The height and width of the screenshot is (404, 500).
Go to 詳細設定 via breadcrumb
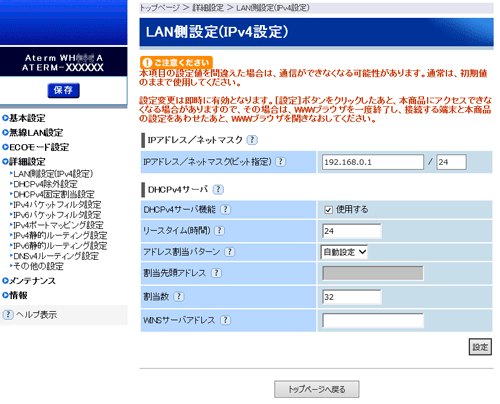[208, 8]
